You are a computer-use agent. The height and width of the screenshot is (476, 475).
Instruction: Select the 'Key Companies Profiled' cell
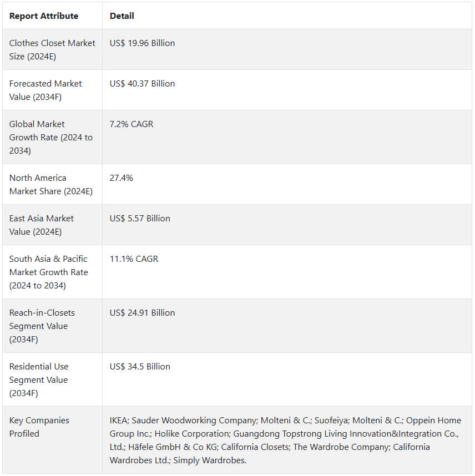[x=39, y=427]
